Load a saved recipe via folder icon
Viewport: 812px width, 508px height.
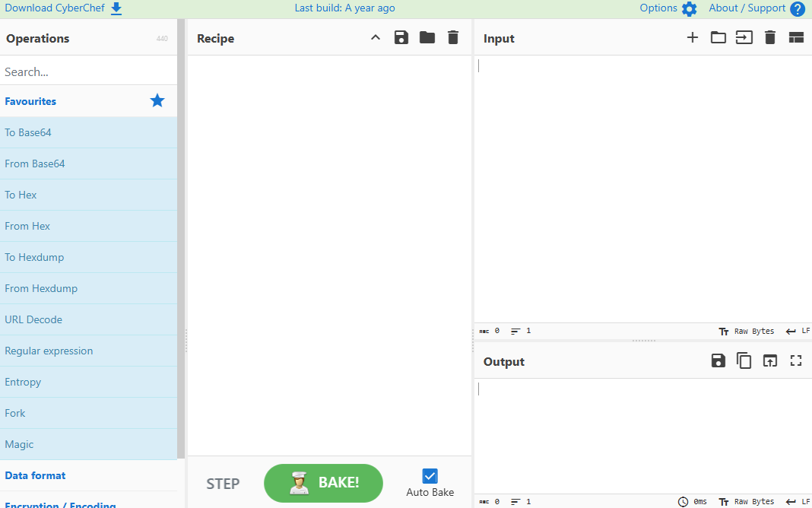click(x=427, y=38)
